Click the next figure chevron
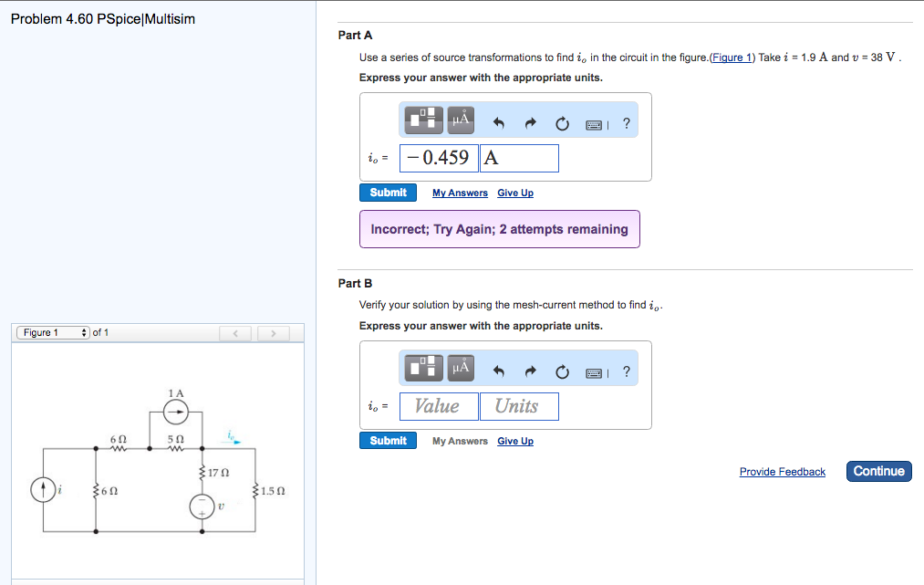 pos(273,332)
